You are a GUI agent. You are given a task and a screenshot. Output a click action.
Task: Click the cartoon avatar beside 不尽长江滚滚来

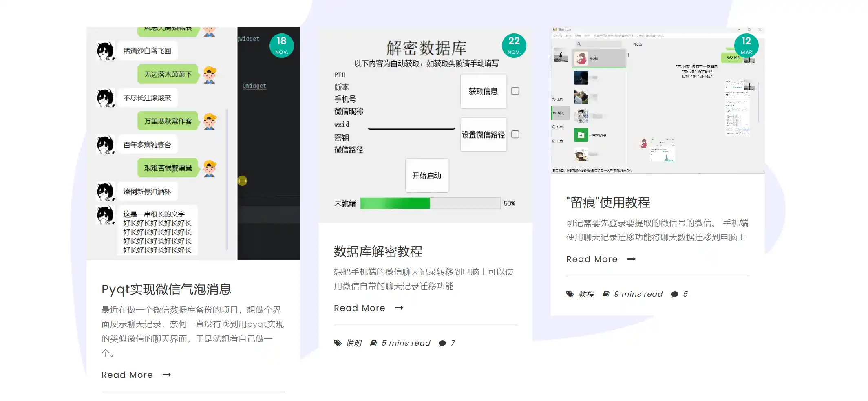[x=105, y=98]
